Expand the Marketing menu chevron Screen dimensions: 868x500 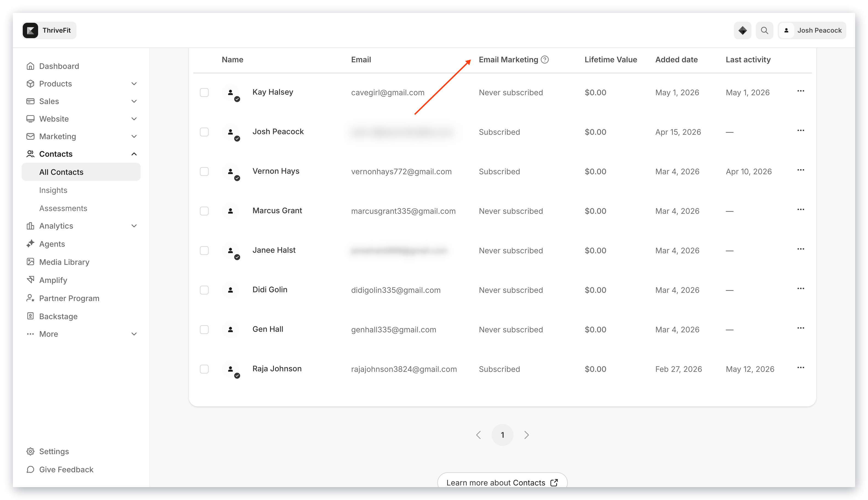point(134,136)
